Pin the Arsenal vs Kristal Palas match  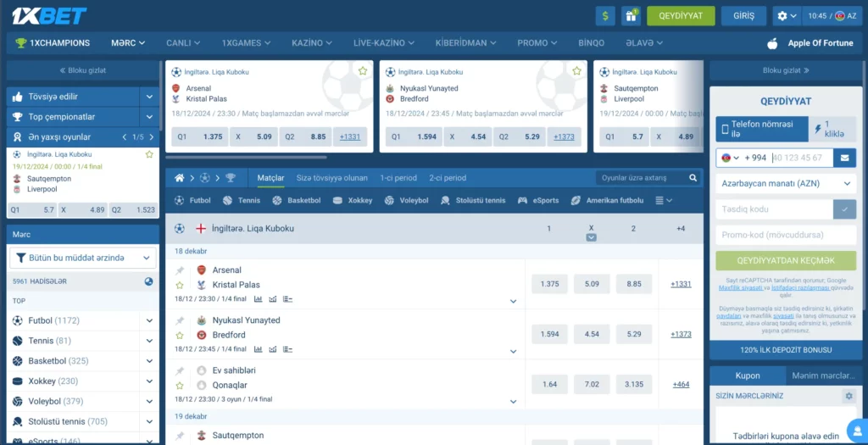[x=180, y=270]
